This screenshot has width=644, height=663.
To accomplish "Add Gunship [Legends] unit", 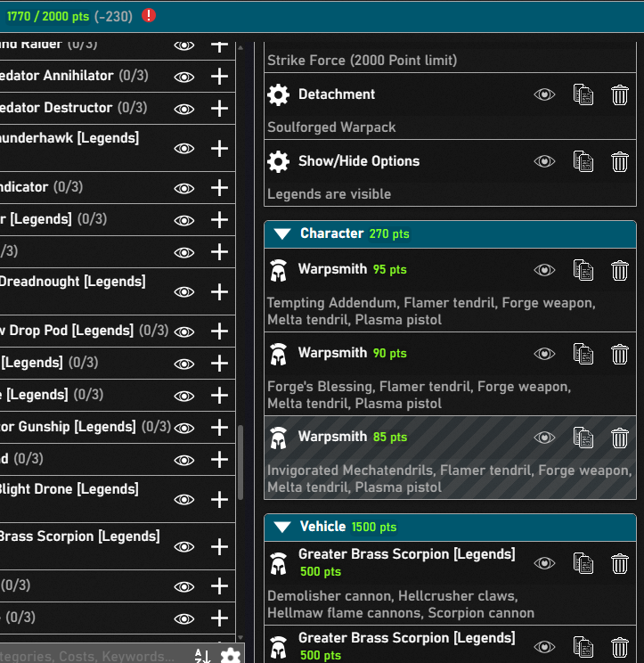I will pos(219,428).
